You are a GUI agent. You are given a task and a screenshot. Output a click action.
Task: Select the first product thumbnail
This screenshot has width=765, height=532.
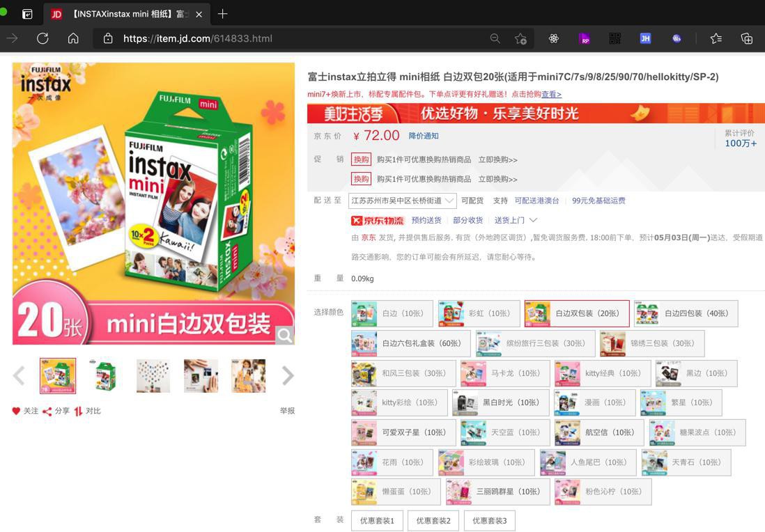click(x=58, y=376)
